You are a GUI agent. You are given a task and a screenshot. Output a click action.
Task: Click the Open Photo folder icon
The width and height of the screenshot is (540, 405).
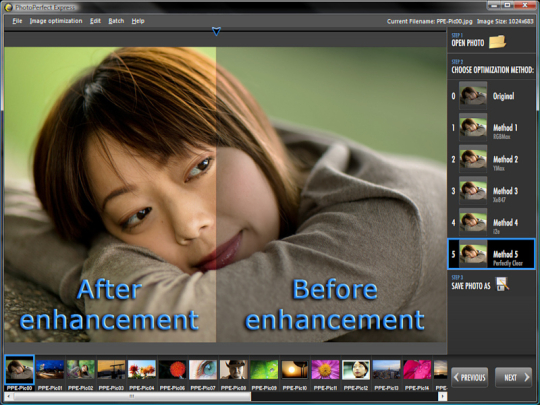coord(497,42)
